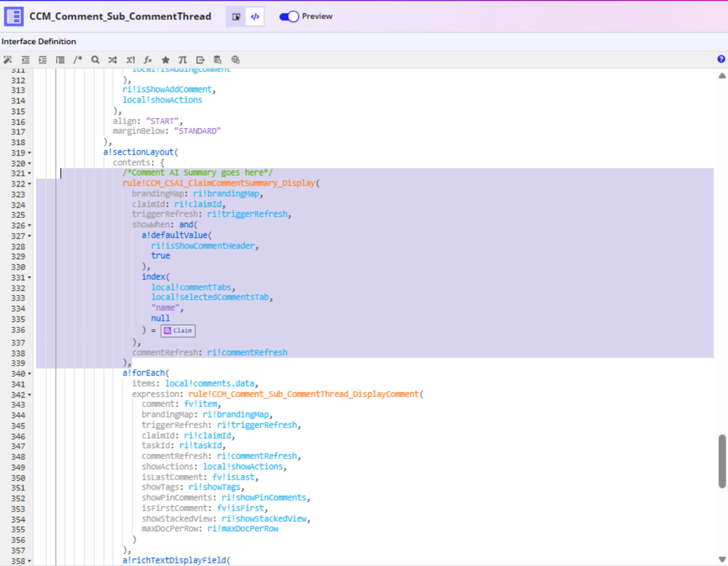
Task: Click the database query toolbar icon
Action: tap(217, 60)
